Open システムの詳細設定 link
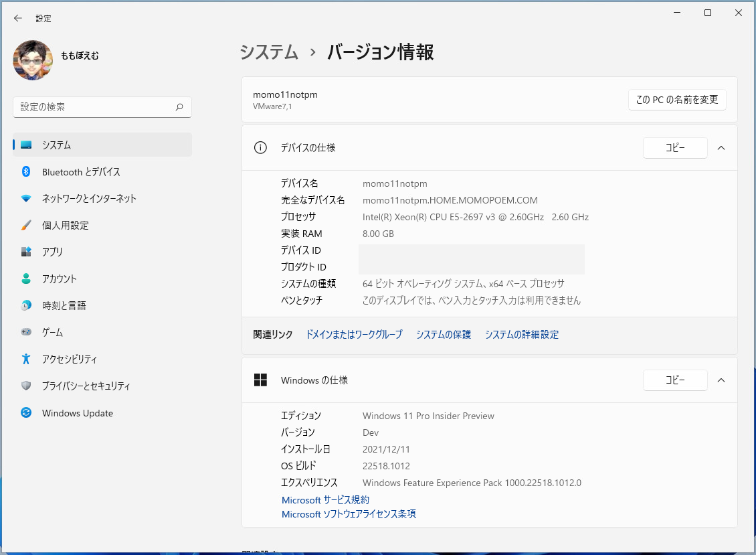The height and width of the screenshot is (555, 756). pyautogui.click(x=522, y=335)
